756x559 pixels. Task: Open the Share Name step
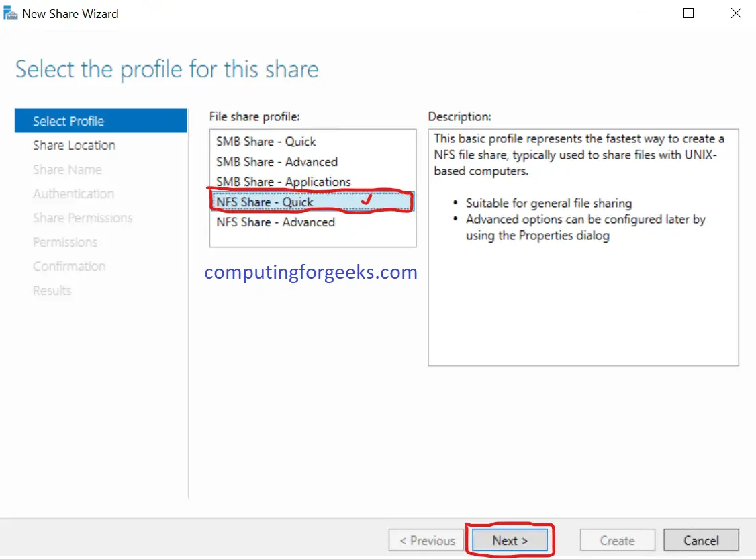point(67,169)
